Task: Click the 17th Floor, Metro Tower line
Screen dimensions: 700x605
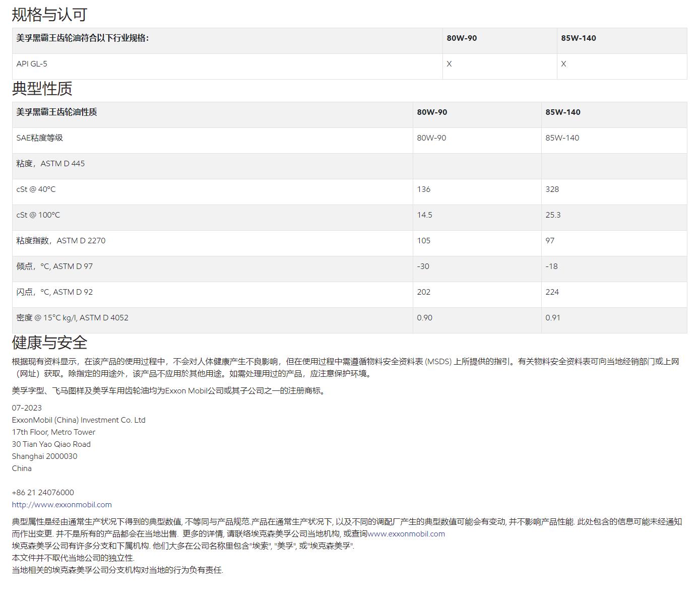Action: pyautogui.click(x=53, y=432)
